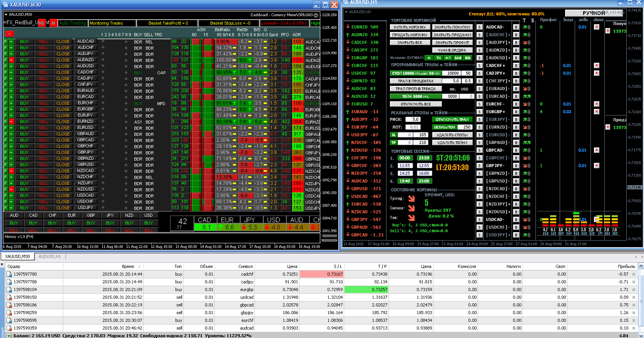This screenshot has width=644, height=338.
Task: Toggle the green TP button
Action: tap(393, 142)
